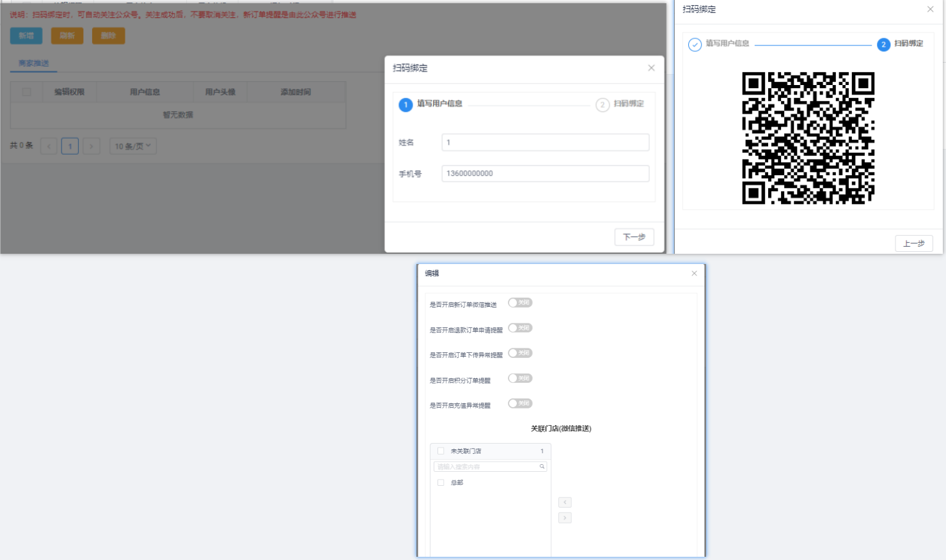The image size is (946, 560).
Task: Toggle 是否开启充值异常提醒 switch
Action: [x=520, y=403]
